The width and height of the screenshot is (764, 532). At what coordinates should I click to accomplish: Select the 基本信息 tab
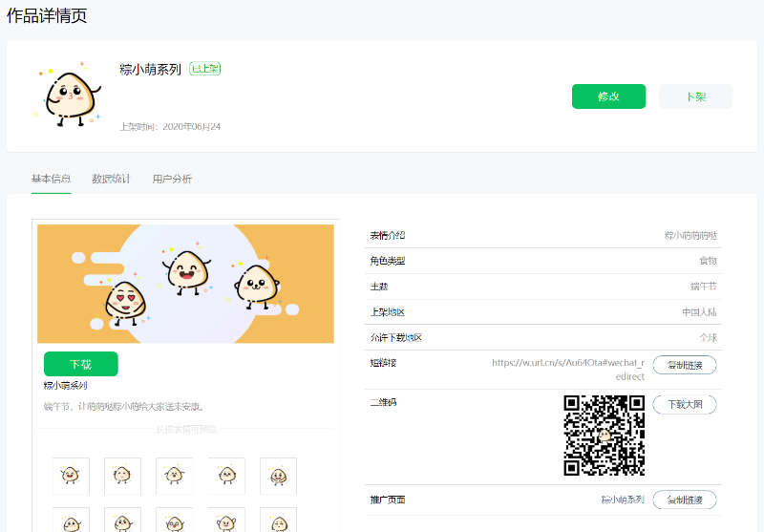pyautogui.click(x=52, y=179)
